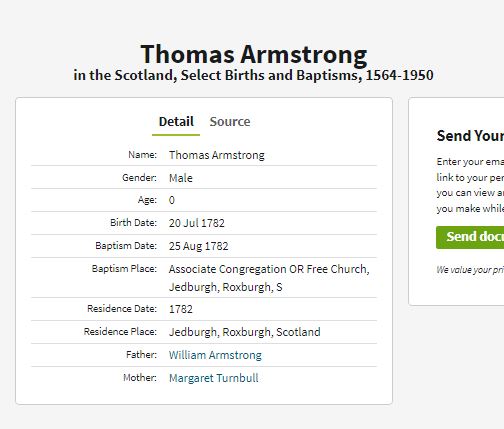Click the Gender value Male
504x429 pixels.
181,178
